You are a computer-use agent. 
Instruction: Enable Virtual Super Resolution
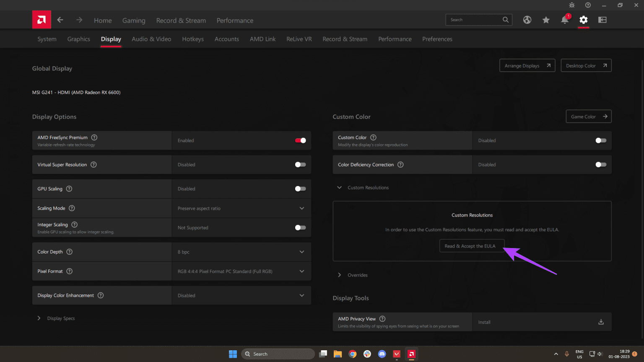point(300,164)
